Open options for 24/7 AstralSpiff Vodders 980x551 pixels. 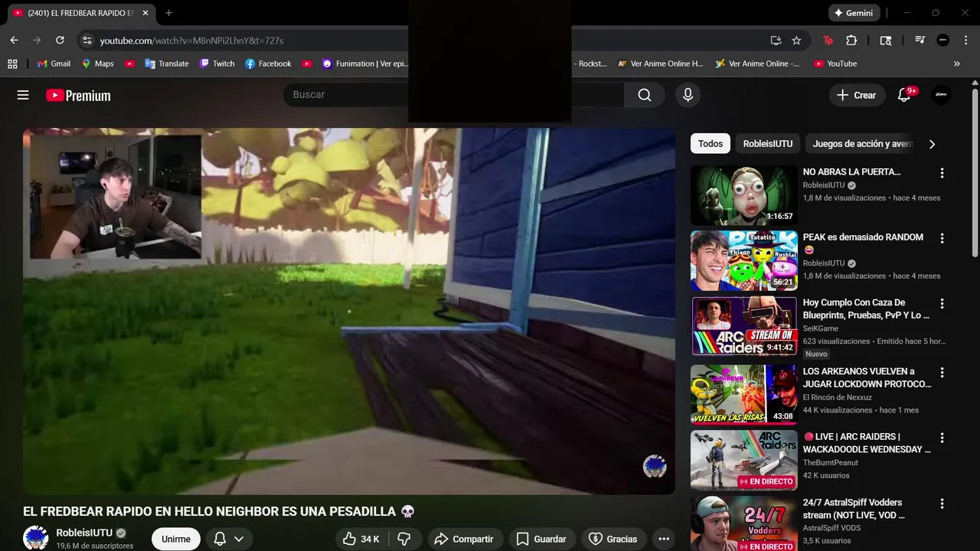942,504
